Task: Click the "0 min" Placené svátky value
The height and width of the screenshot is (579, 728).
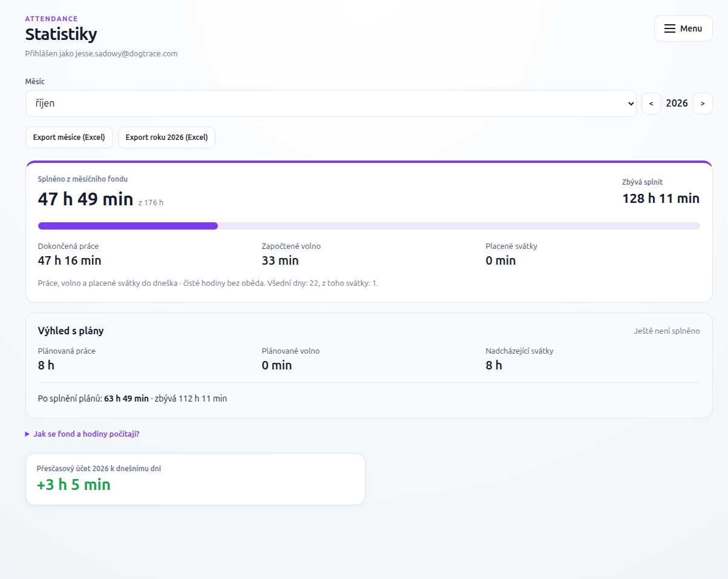Action: (500, 260)
